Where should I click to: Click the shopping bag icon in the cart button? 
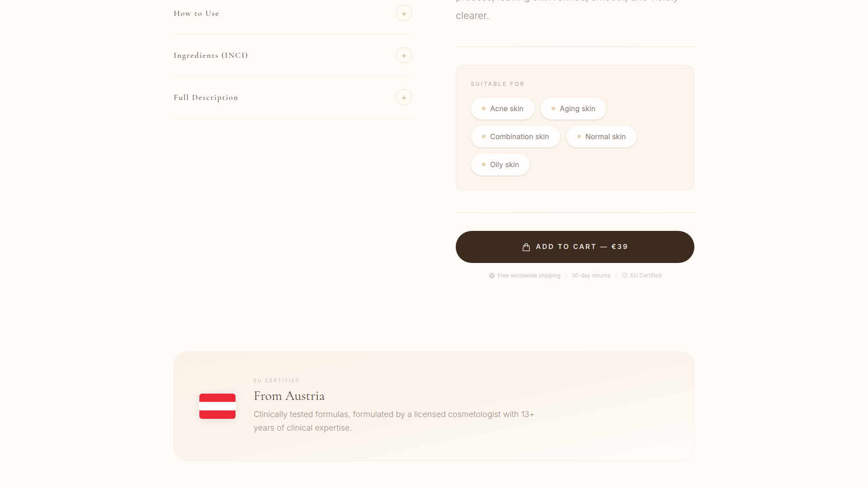[526, 247]
